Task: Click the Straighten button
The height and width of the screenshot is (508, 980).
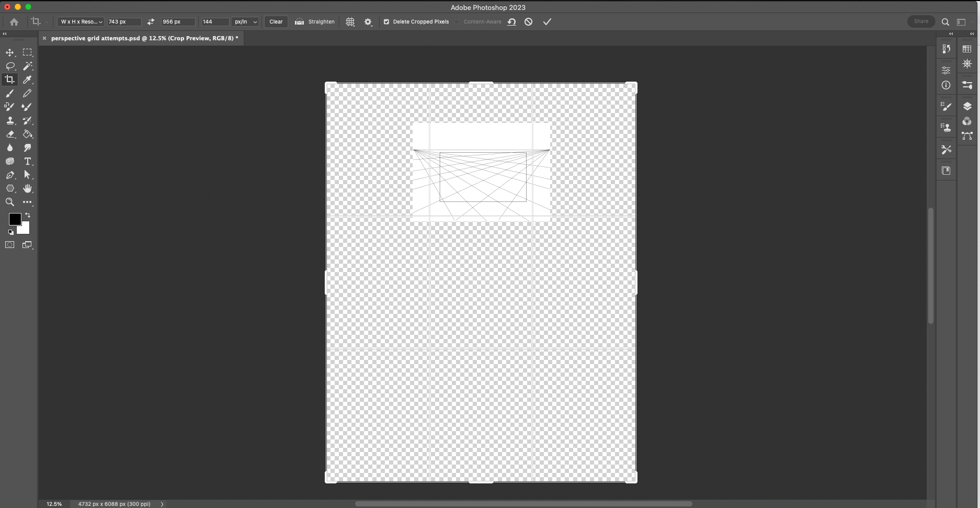Action: pos(315,22)
